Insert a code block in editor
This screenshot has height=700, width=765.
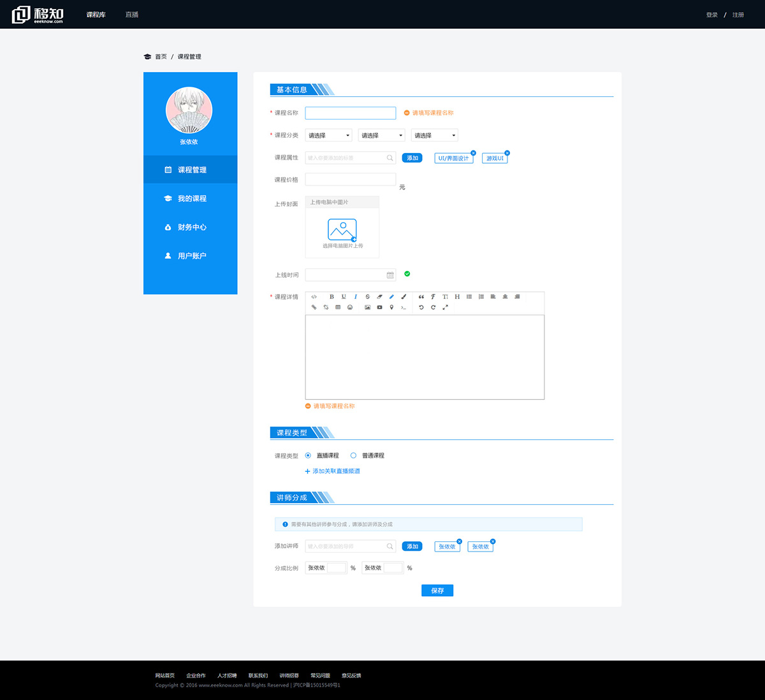[404, 307]
